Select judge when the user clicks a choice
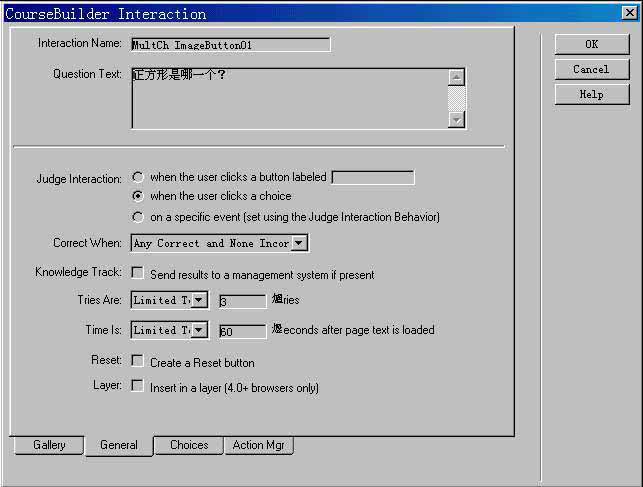The image size is (643, 487). point(138,196)
